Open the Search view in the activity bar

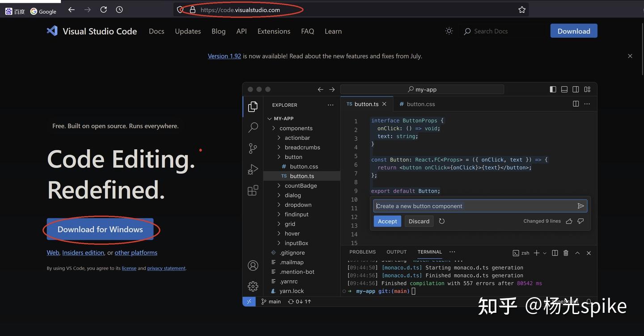tap(253, 127)
